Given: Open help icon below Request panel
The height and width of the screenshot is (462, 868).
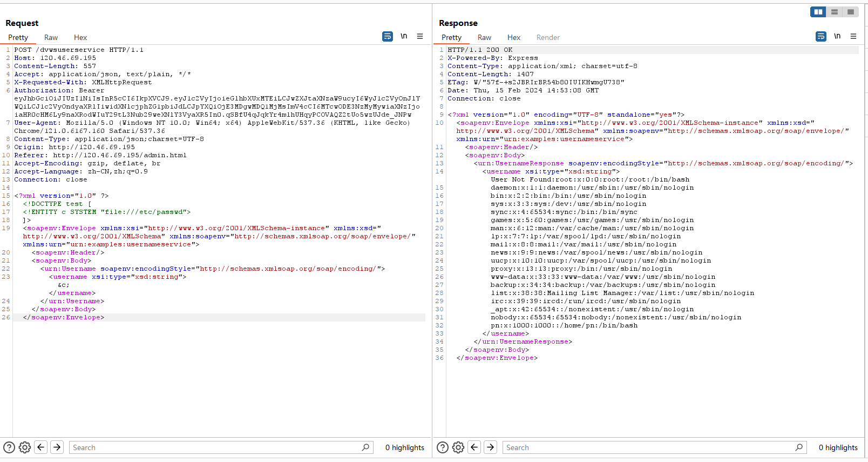Looking at the screenshot, I should pos(9,447).
